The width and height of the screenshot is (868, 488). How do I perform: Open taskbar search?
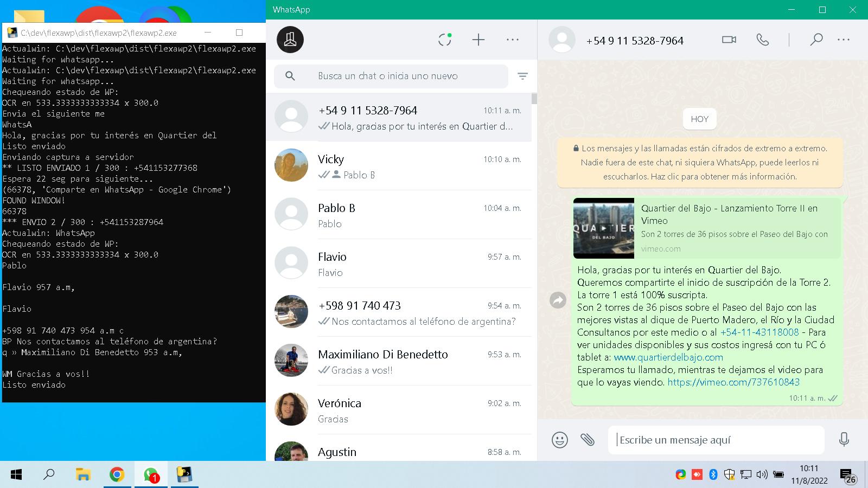(49, 475)
